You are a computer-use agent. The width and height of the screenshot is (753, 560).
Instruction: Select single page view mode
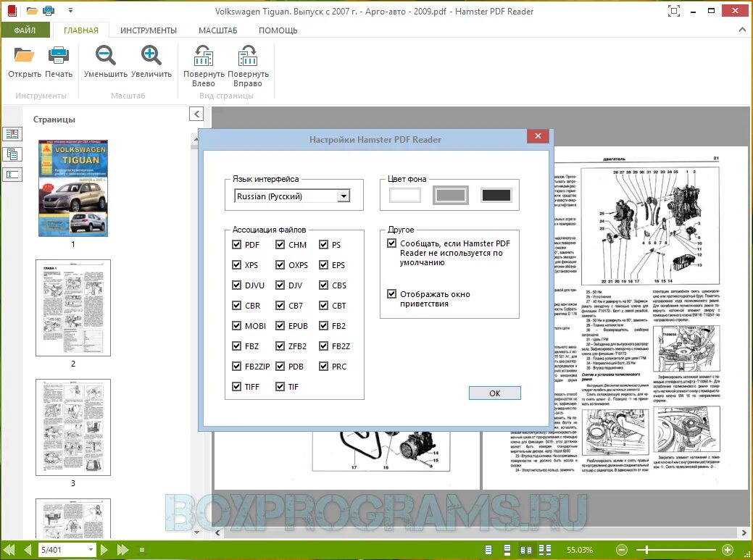click(488, 550)
